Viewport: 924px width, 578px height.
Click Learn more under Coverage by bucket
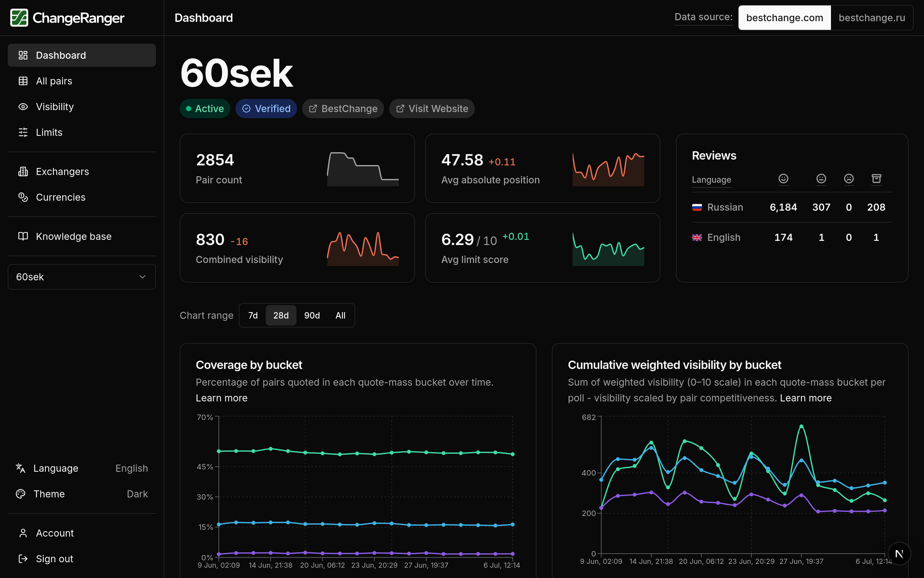pyautogui.click(x=221, y=398)
